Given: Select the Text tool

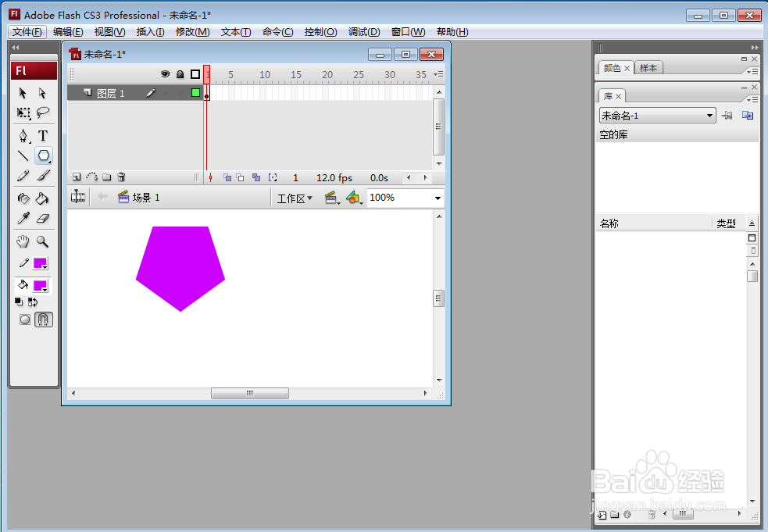Looking at the screenshot, I should point(43,136).
